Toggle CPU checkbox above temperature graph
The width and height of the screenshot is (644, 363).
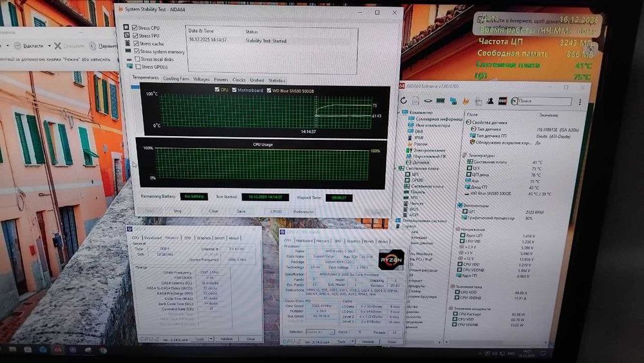click(x=217, y=89)
